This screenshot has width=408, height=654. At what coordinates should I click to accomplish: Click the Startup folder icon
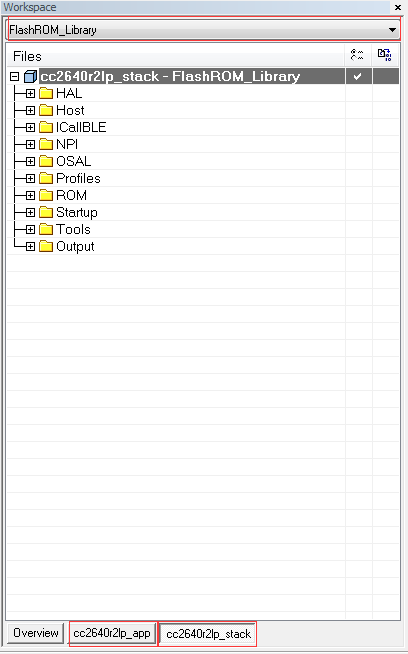(46, 213)
